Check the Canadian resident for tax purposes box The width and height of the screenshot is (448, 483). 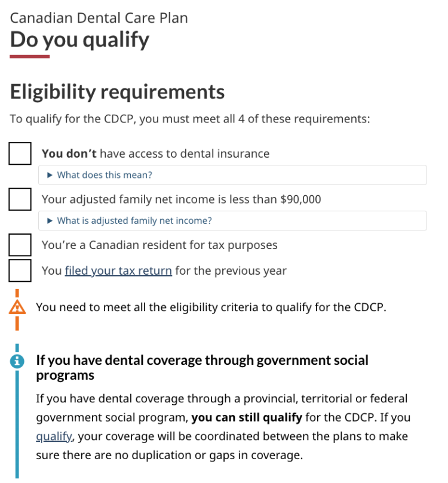coord(20,245)
